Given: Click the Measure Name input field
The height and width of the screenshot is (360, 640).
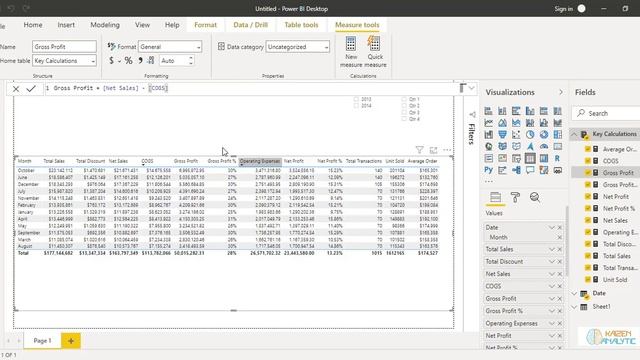Looking at the screenshot, I should [x=64, y=47].
